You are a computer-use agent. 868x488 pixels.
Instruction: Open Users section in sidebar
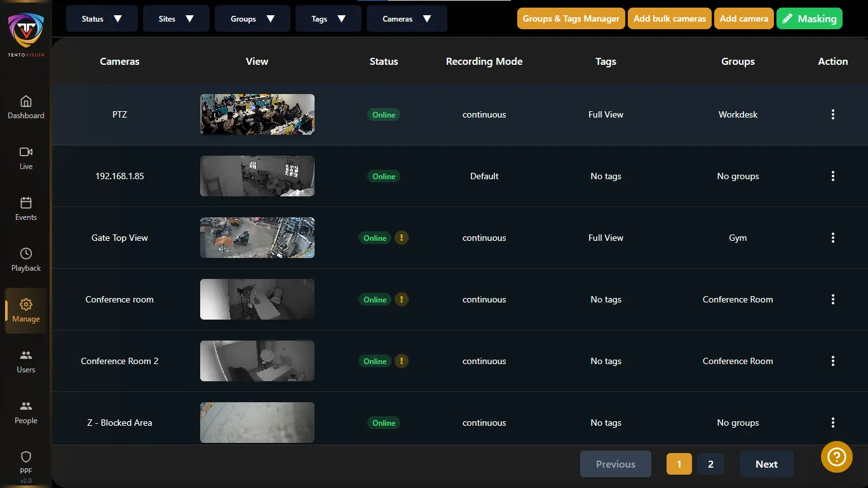pyautogui.click(x=26, y=361)
